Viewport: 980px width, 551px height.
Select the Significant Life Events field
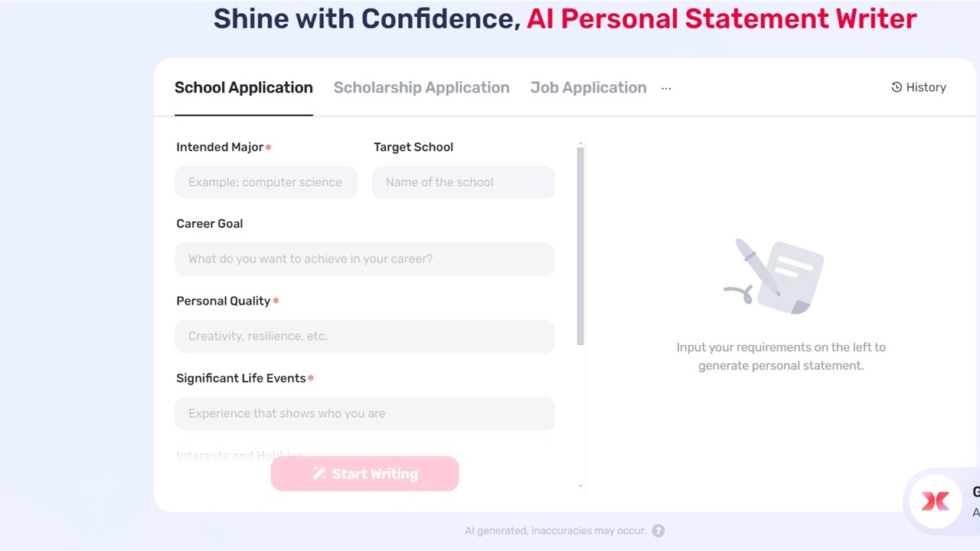click(x=364, y=413)
